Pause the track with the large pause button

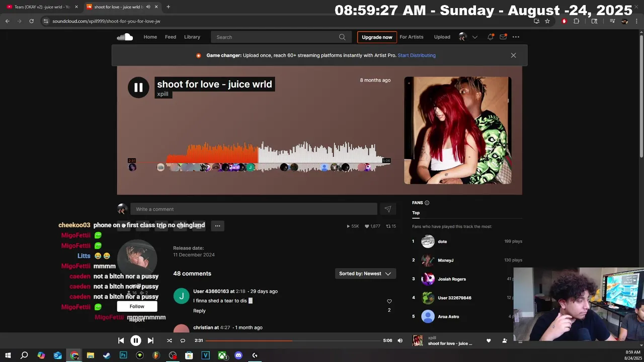[138, 87]
